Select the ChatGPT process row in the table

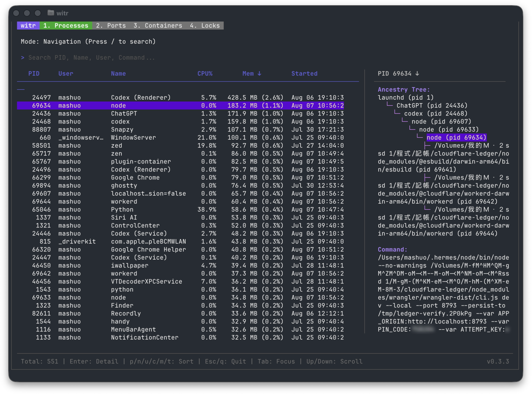click(180, 114)
